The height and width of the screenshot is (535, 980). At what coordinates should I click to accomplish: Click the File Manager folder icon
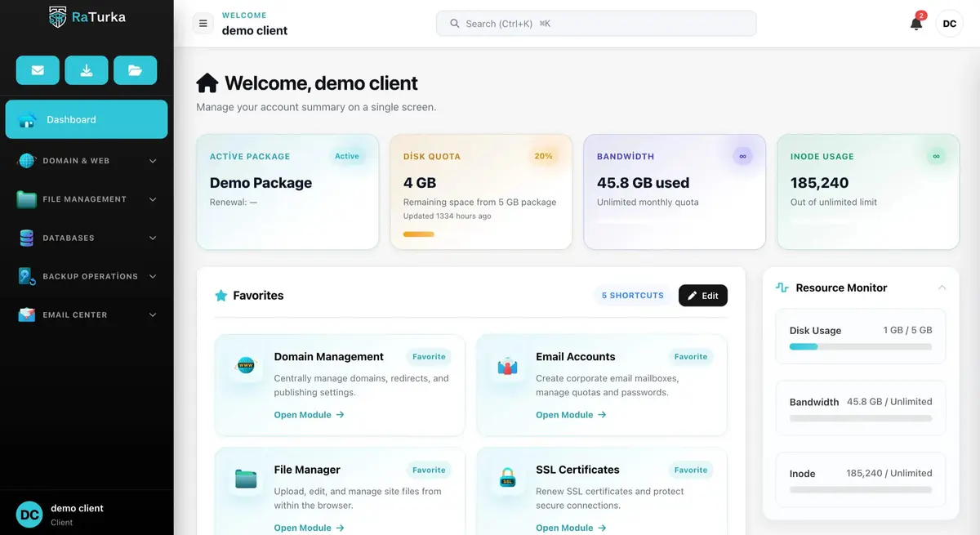[x=246, y=479]
